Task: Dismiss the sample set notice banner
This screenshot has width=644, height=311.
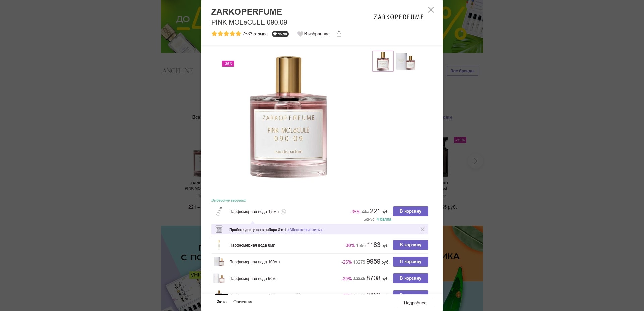Action: (422, 229)
